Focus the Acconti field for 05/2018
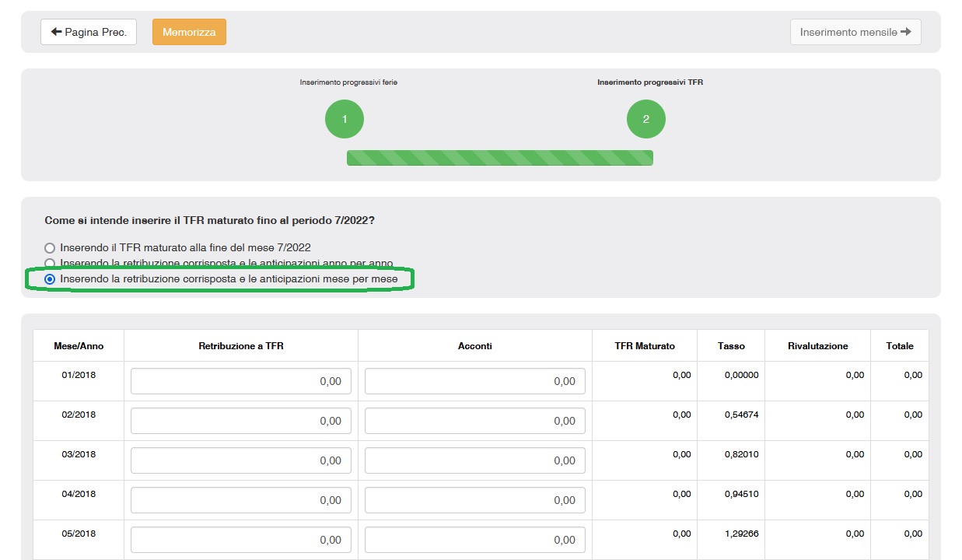This screenshot has height=560, width=962. (x=474, y=540)
